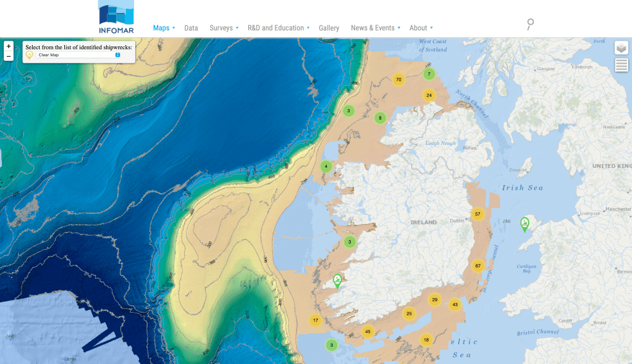
Task: Click the INFOMAR logo
Action: tap(116, 18)
